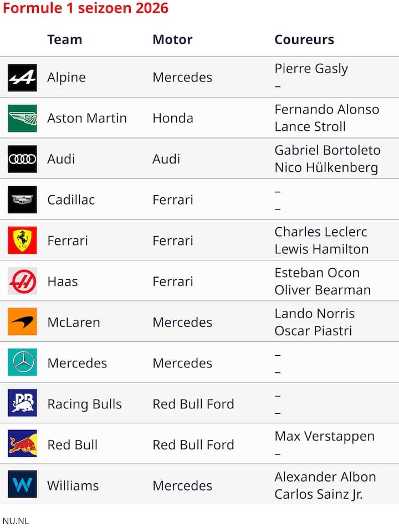Click the Motor column header
The height and width of the screenshot is (532, 399).
coord(172,40)
